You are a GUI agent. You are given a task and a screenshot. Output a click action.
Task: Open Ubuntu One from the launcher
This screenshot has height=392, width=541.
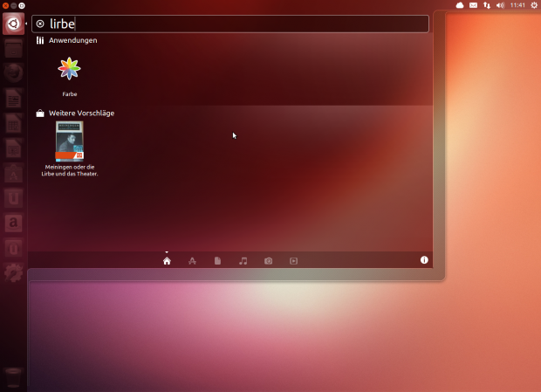pyautogui.click(x=13, y=198)
